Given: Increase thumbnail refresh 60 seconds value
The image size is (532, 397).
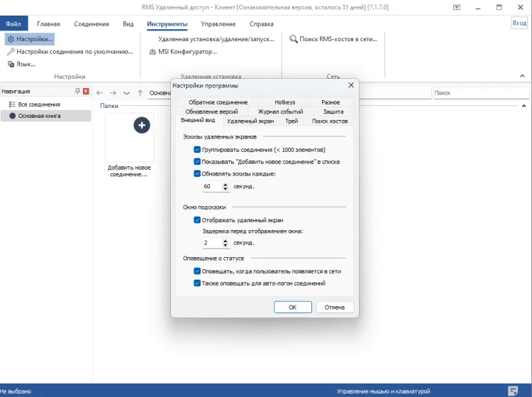Looking at the screenshot, I should tap(226, 185).
